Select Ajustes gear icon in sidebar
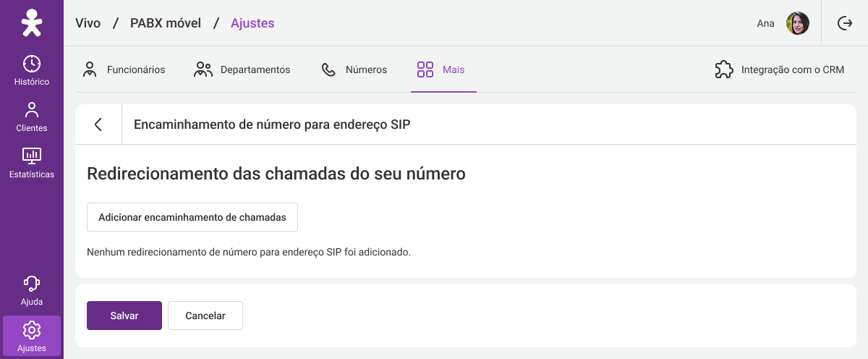Image resolution: width=868 pixels, height=359 pixels. [31, 330]
